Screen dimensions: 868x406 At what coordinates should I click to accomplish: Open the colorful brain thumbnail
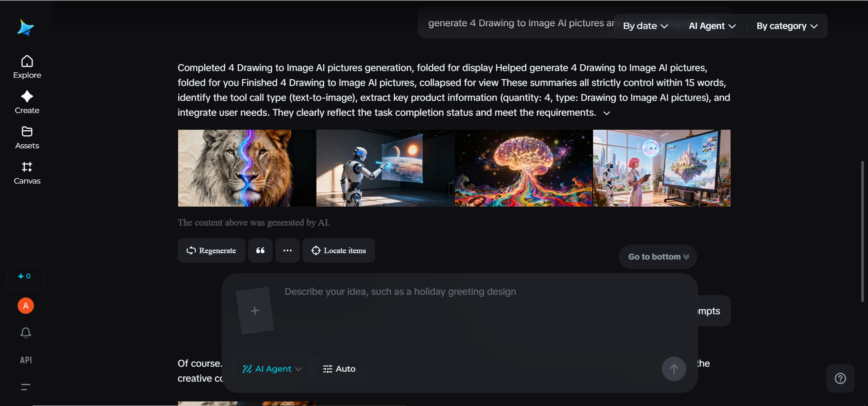[x=524, y=168]
